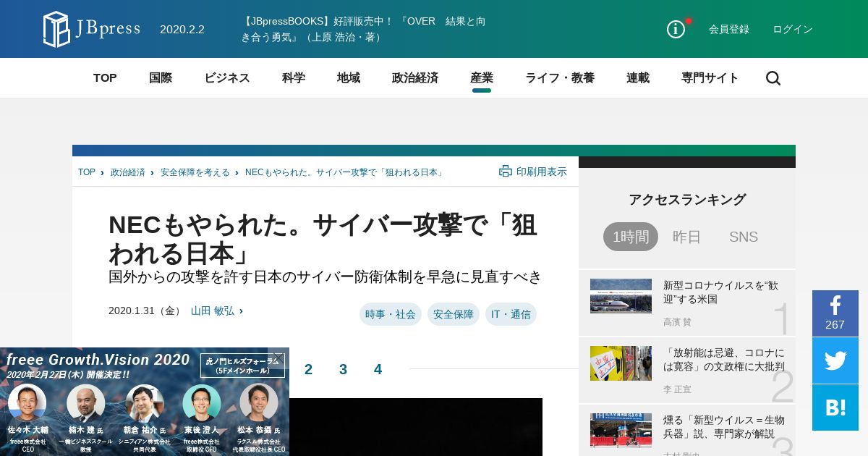Click thumbnail of third-ranked article
The image size is (868, 456).
[621, 431]
